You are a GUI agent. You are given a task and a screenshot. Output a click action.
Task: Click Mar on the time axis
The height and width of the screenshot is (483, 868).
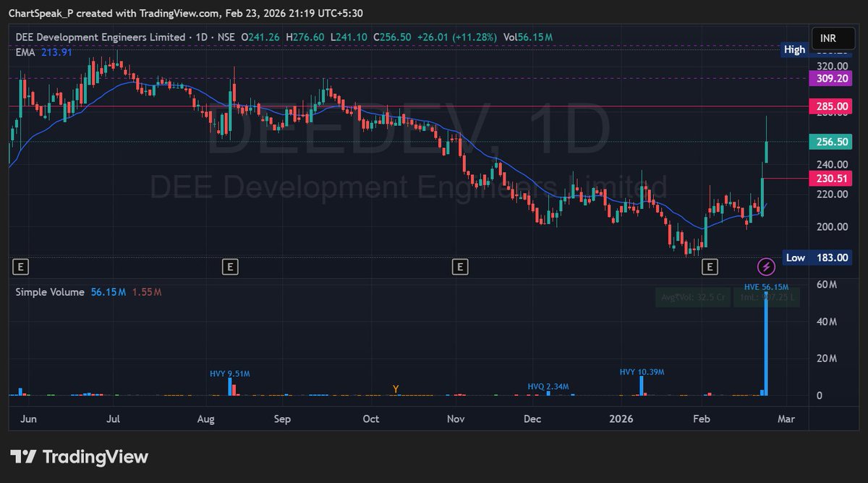click(786, 419)
